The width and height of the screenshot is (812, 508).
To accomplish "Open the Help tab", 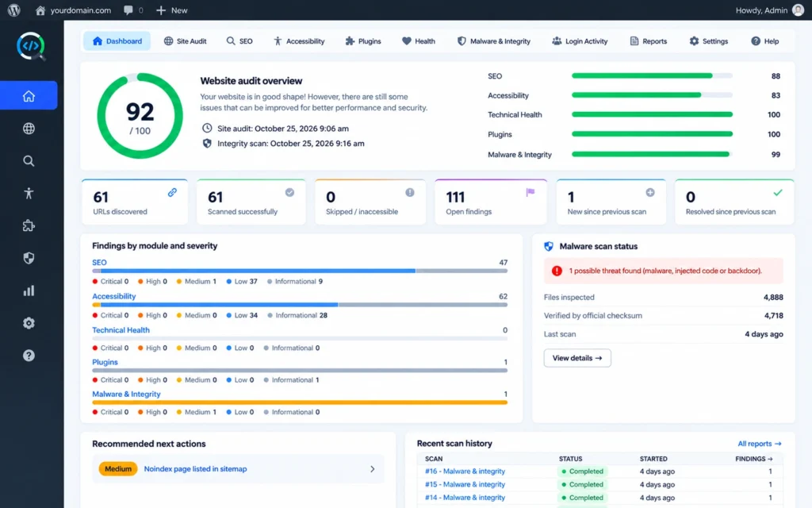I will (765, 41).
